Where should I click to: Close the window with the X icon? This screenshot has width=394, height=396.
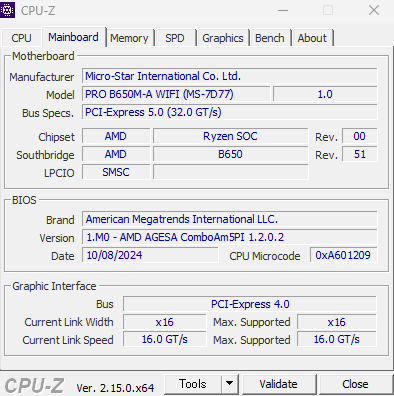point(374,10)
